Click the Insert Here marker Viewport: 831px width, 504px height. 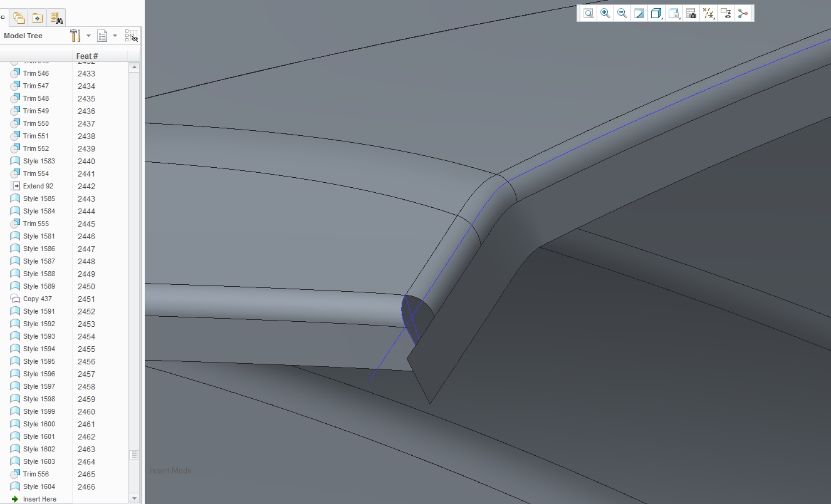pos(34,499)
